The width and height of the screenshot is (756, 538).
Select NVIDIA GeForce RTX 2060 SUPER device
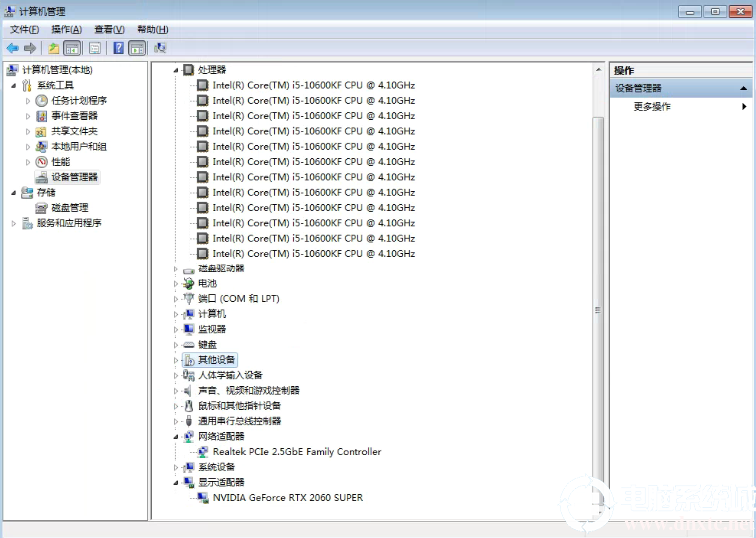[x=288, y=497]
